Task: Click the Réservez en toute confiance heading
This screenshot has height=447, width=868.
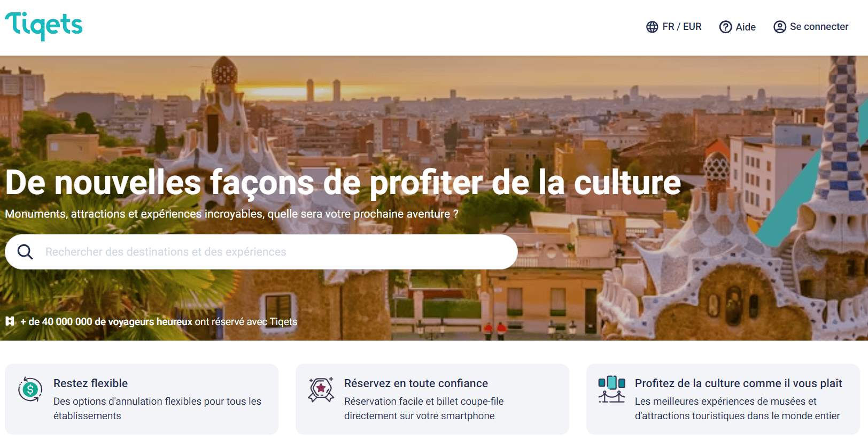Action: [x=416, y=383]
